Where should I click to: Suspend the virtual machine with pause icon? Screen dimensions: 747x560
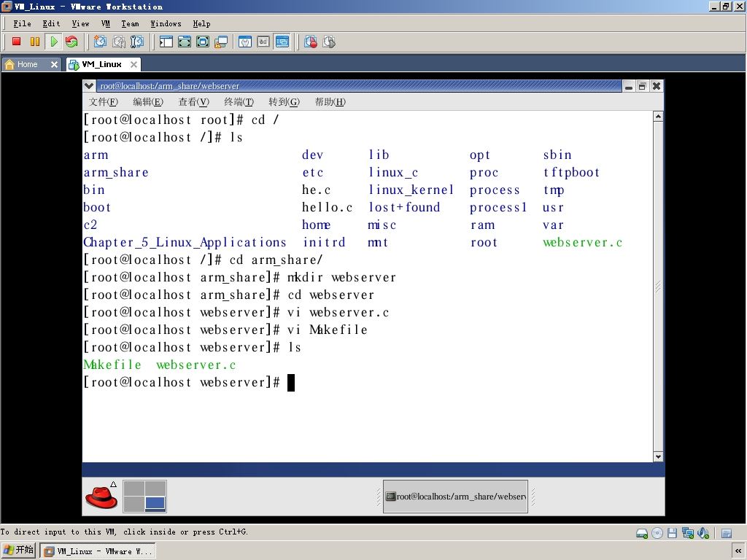35,42
